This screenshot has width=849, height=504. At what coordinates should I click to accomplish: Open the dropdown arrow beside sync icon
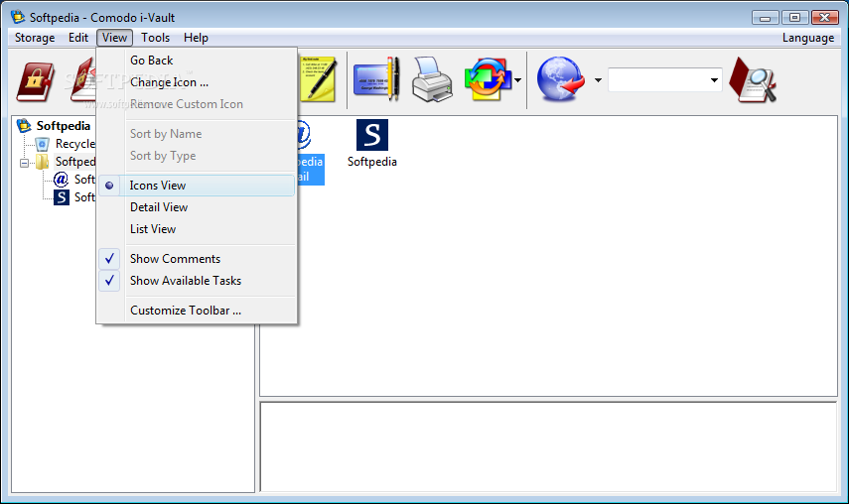pyautogui.click(x=517, y=80)
